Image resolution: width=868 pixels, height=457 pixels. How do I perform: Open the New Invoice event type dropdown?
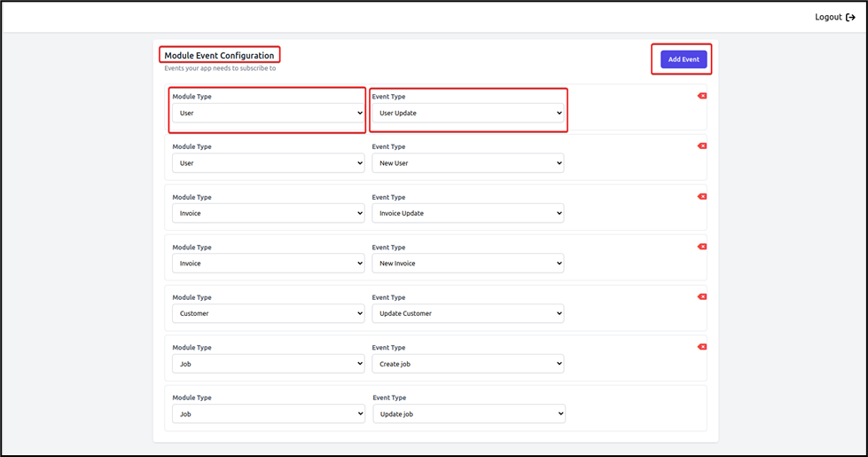pyautogui.click(x=468, y=264)
